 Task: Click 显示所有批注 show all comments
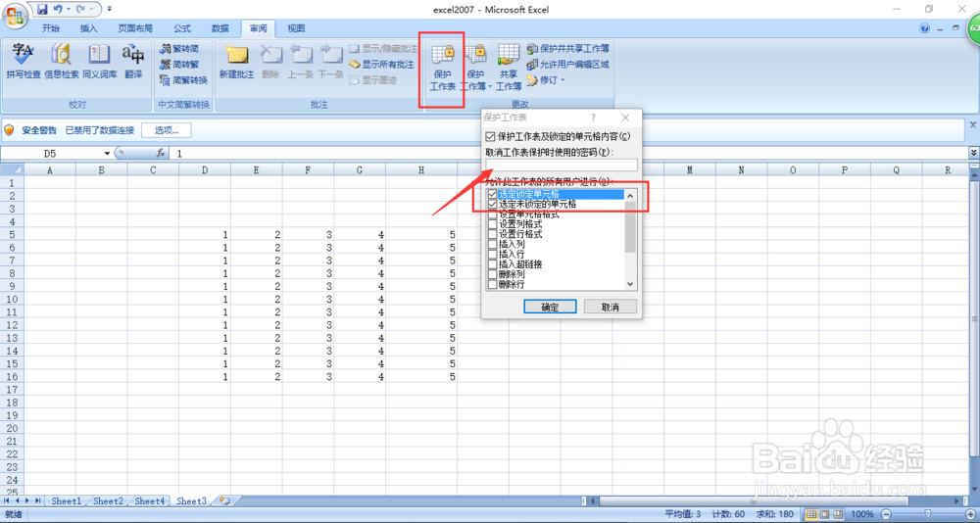(381, 65)
